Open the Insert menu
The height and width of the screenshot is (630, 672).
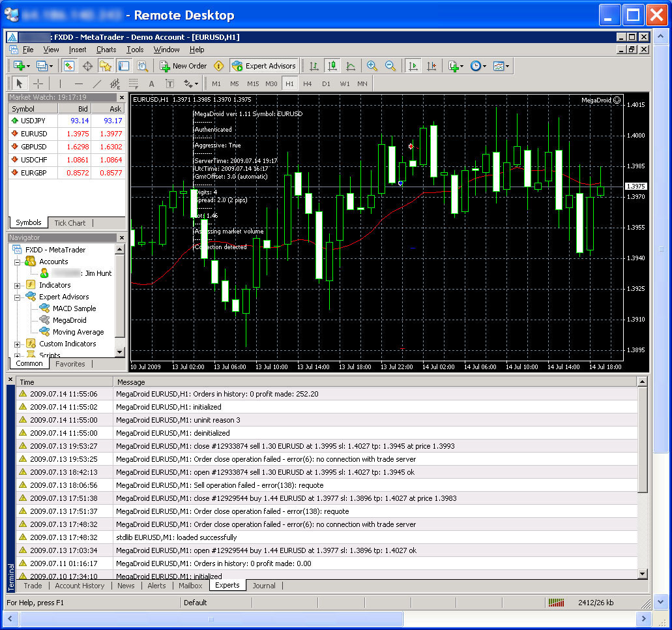coord(78,50)
